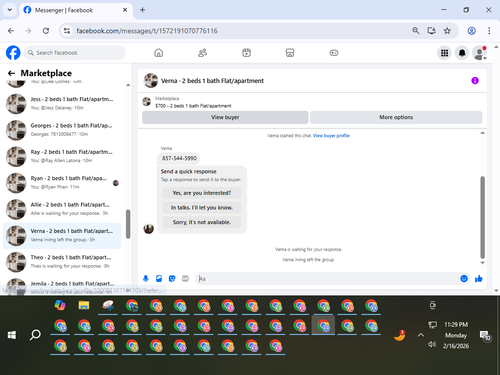Screen dimensions: 500x375
Task: Select the Messenger | Facebook tab
Action: 76,10
